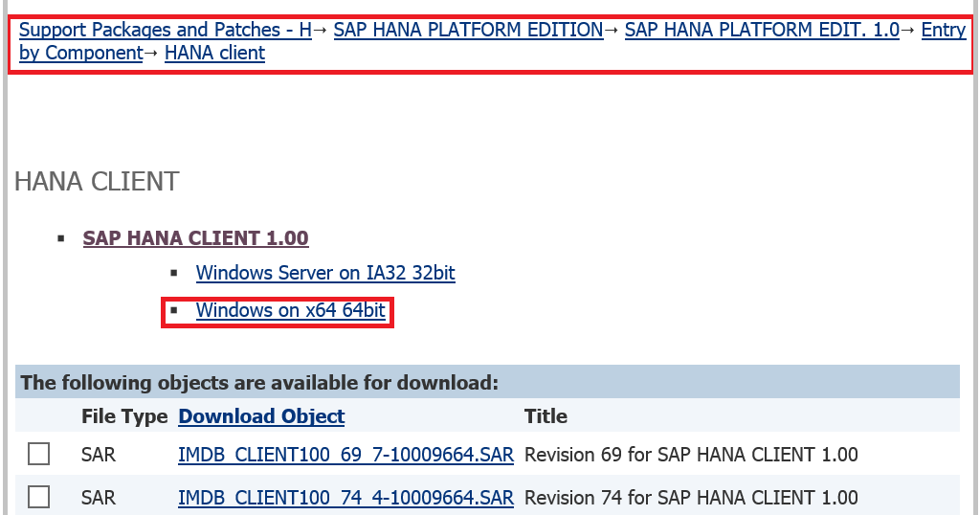980x515 pixels.
Task: Tick checkbox for Revision 69 SAR file
Action: pyautogui.click(x=38, y=454)
